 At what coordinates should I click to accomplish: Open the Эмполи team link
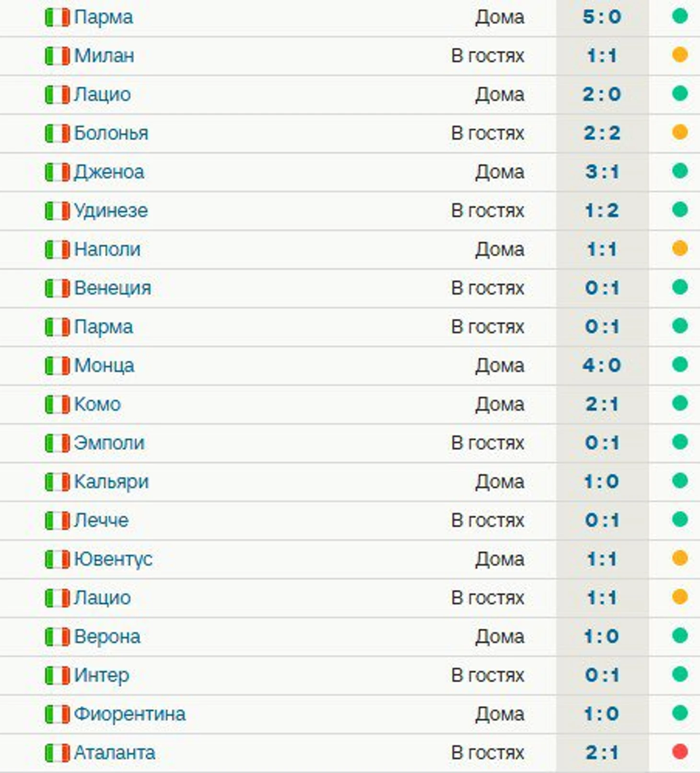point(109,443)
